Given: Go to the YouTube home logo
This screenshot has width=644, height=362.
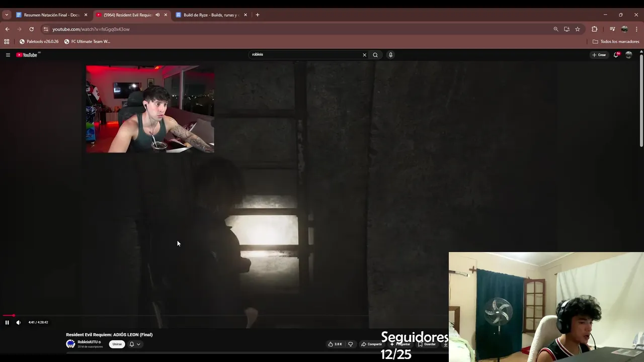Looking at the screenshot, I should [28, 55].
